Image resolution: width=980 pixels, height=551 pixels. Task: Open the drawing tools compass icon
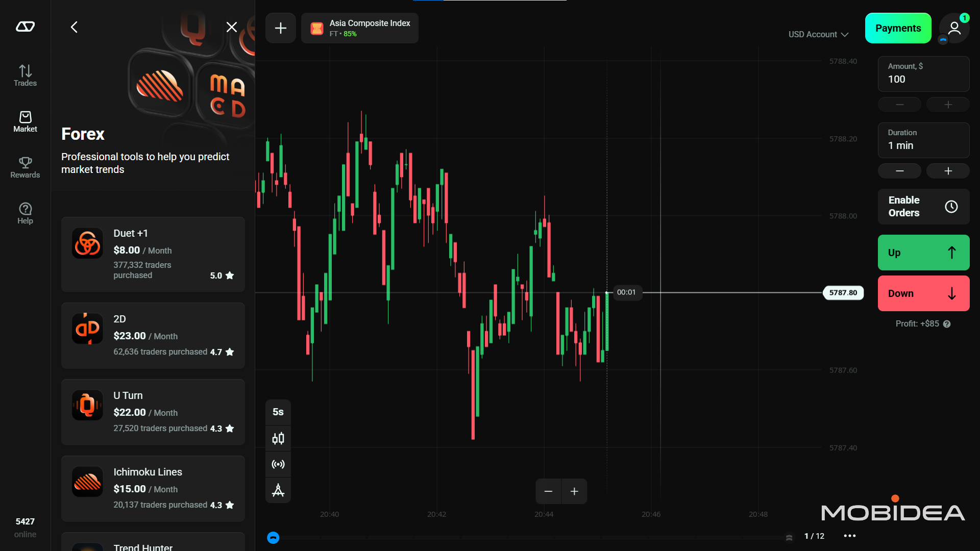pyautogui.click(x=278, y=490)
